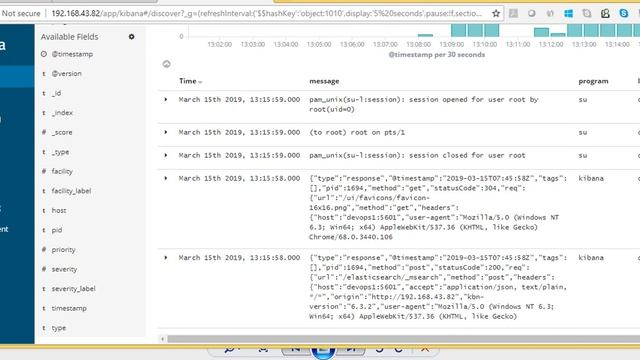This screenshot has height=360, width=640.
Task: Click the favicon-16x16.png JSON message cell
Action: pos(438,208)
